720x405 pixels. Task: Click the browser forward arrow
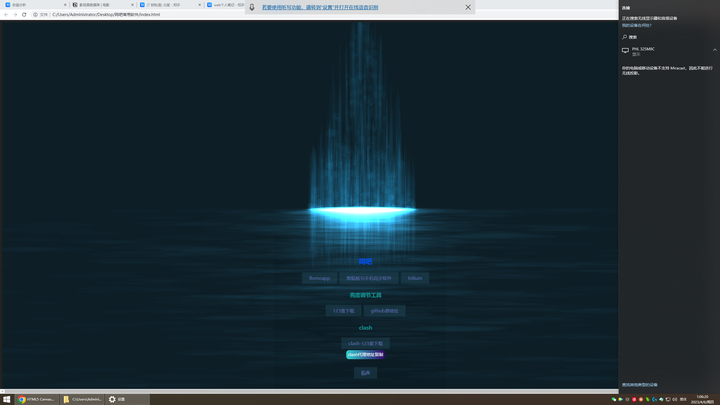click(x=15, y=15)
